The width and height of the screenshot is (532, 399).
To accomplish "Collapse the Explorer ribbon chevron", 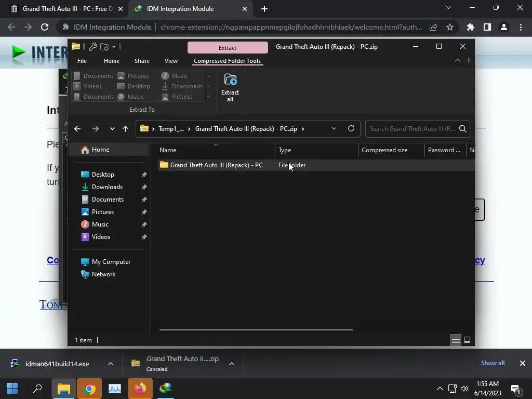I will point(457,60).
